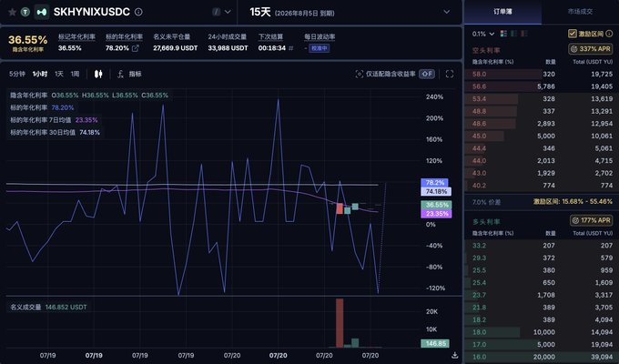This screenshot has height=364, width=619.
Task: Show short-only red order book layout
Action: [523, 34]
